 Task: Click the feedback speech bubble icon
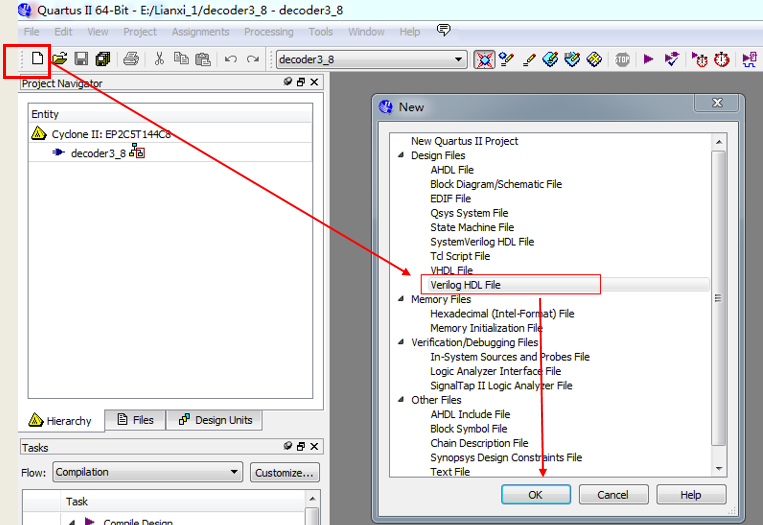point(443,30)
